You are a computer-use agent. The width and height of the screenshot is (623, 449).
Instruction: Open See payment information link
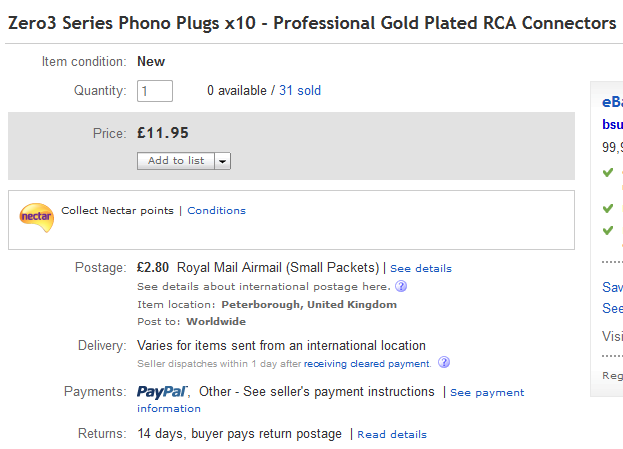point(331,400)
